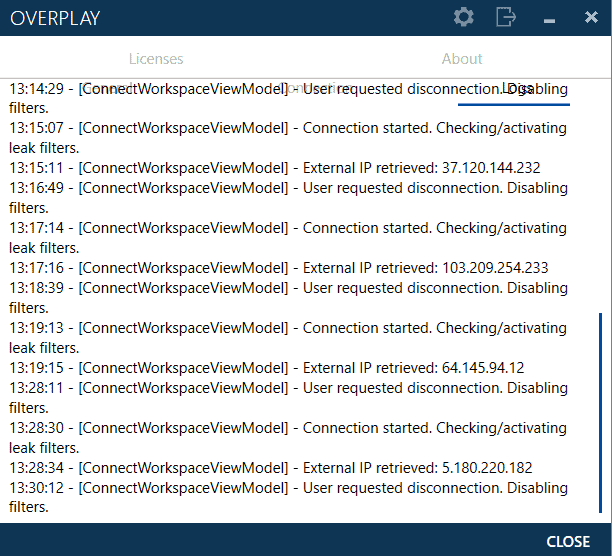Minimize the OverPlay window

tap(549, 21)
